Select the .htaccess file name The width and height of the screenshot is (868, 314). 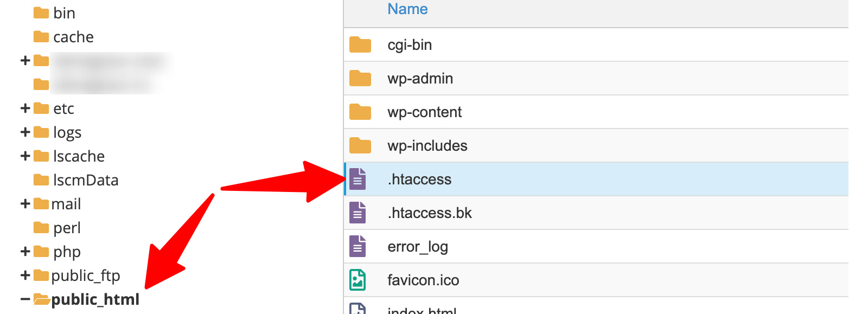(419, 180)
